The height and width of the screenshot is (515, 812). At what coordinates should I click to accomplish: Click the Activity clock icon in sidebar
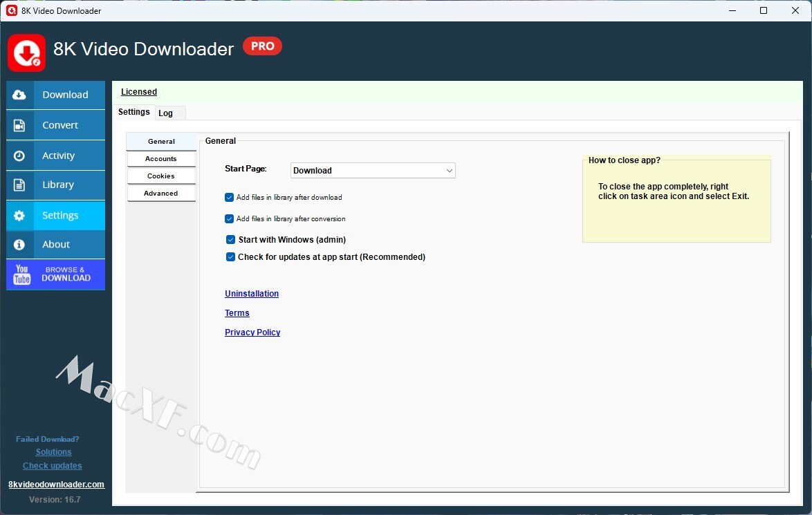coord(19,156)
